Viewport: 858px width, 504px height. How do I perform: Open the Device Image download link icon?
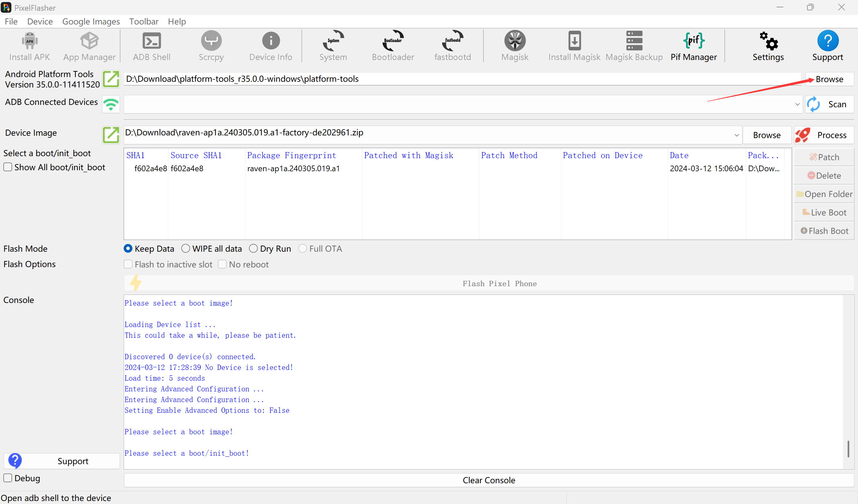click(111, 135)
